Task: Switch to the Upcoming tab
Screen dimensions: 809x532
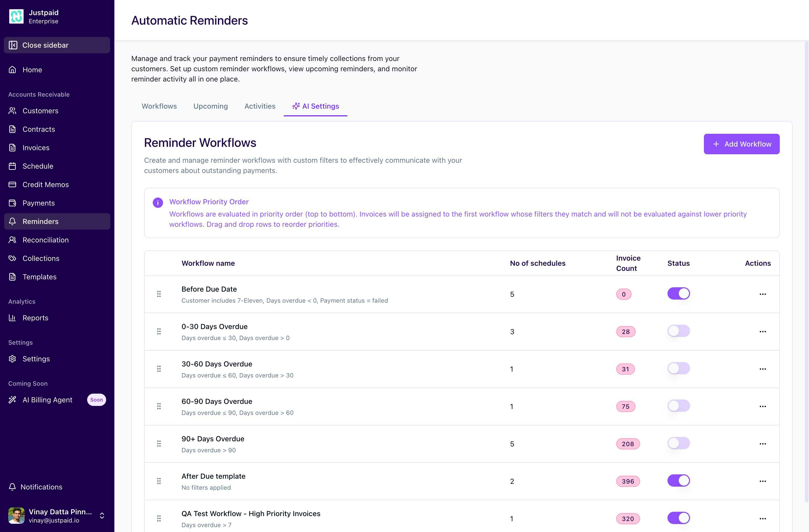Action: pos(210,106)
